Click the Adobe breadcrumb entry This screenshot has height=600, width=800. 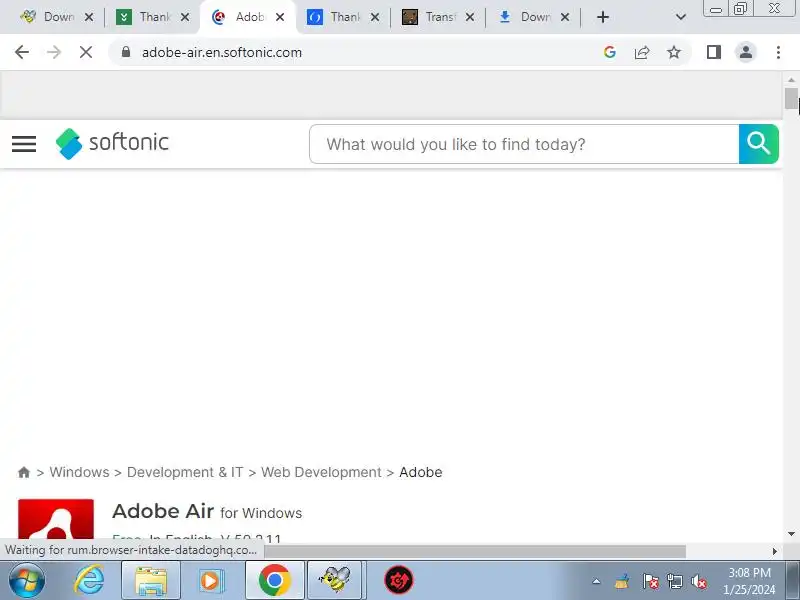(420, 472)
